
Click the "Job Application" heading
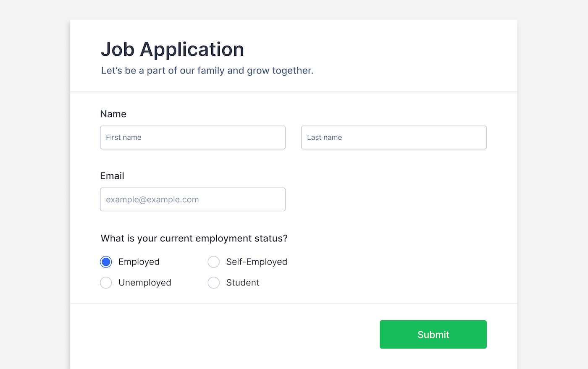[172, 50]
